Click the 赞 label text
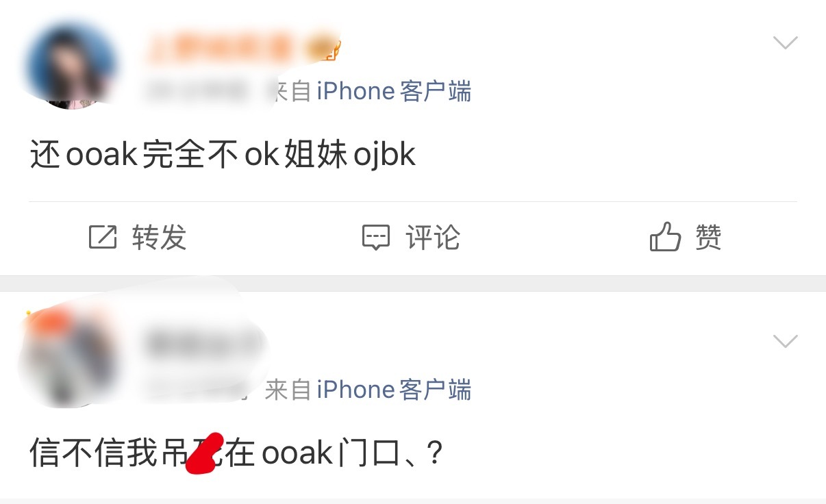This screenshot has height=504, width=826. 708,238
